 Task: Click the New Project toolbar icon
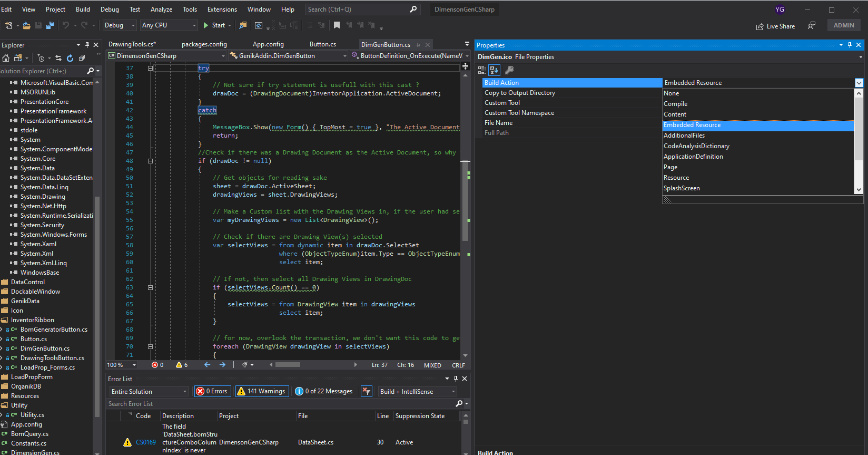pyautogui.click(x=8, y=25)
